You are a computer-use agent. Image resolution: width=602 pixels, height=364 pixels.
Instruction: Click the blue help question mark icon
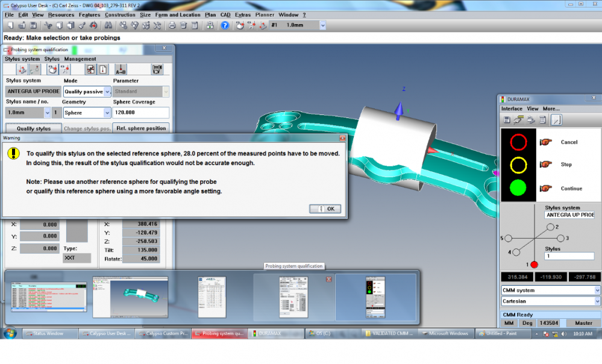(x=224, y=25)
